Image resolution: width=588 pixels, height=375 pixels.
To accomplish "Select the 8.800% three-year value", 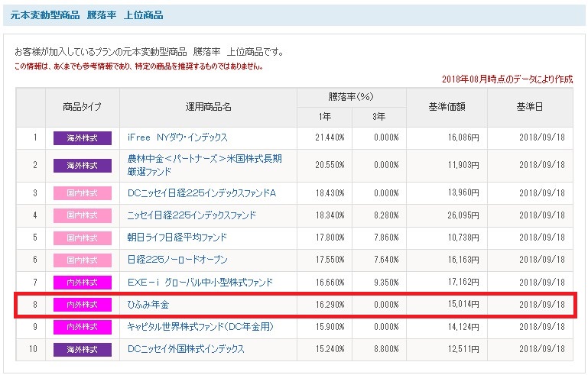I will pyautogui.click(x=386, y=349).
